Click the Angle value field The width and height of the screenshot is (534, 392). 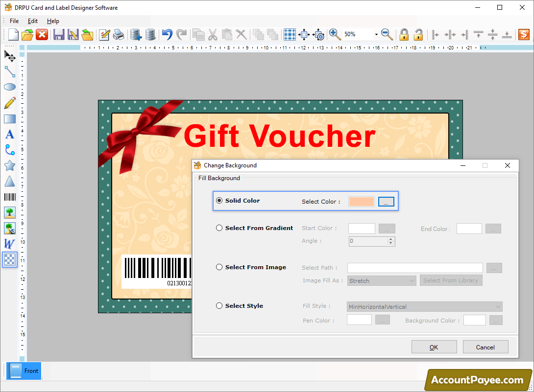(x=368, y=241)
